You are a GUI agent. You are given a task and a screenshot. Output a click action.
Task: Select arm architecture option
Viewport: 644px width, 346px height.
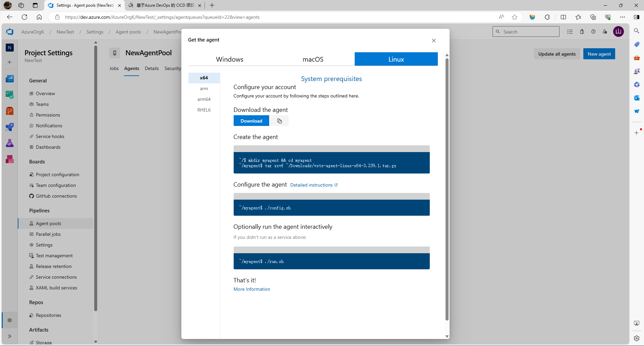[x=204, y=88]
